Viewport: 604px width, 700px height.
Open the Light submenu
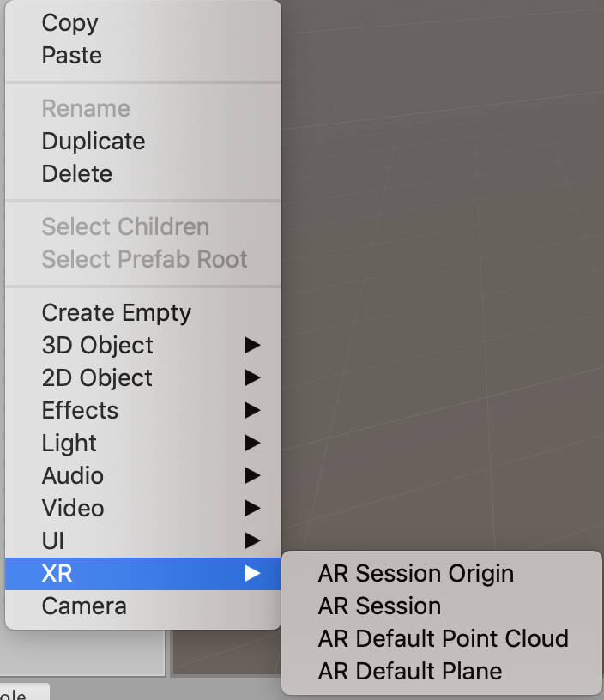coord(69,444)
